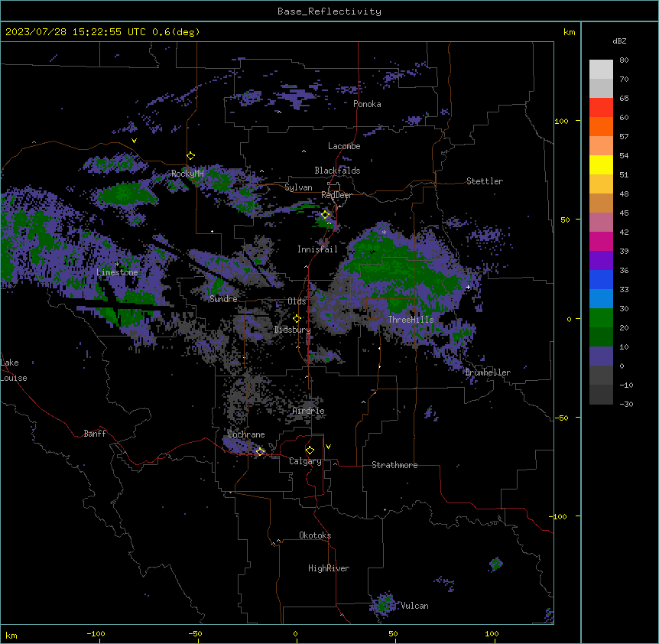Click the white 70 dBZ legend swatch
659x644 pixels.
601,70
